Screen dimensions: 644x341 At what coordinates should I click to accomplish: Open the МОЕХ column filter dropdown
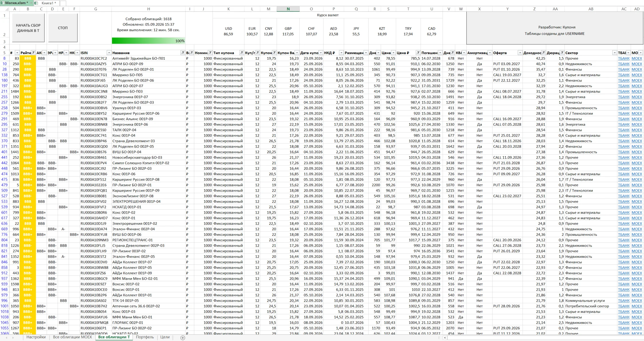[x=641, y=53]
